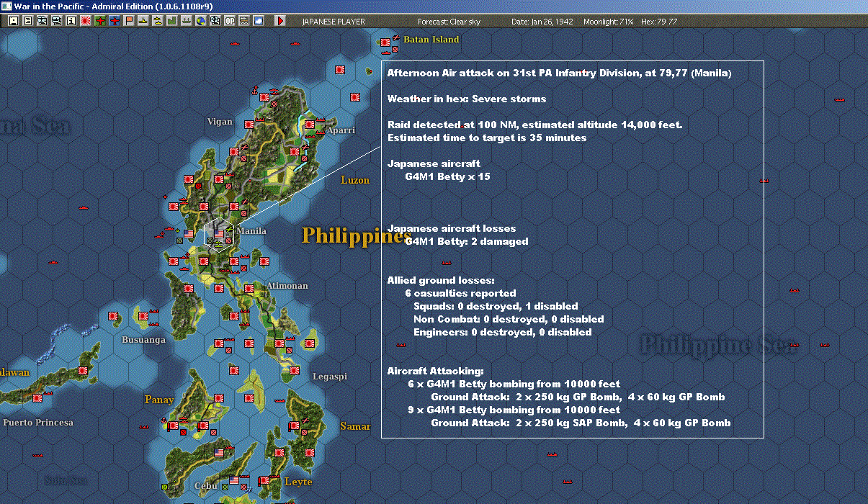868x504 pixels.
Task: Click the 'Samar' island label
Action: tap(355, 426)
